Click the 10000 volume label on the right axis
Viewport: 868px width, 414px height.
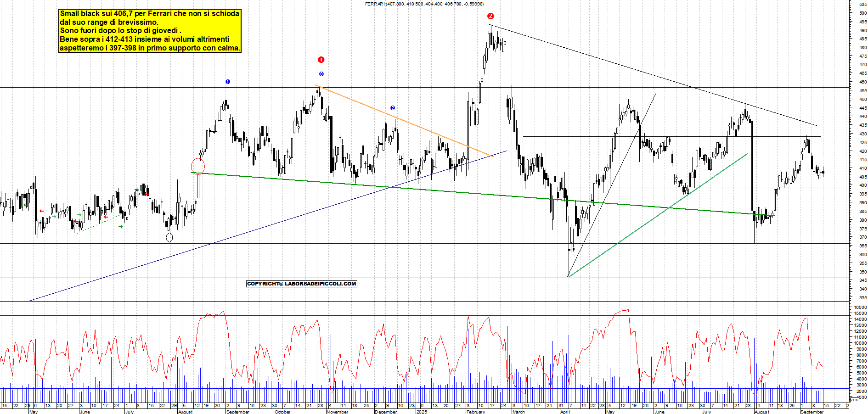coord(860,343)
